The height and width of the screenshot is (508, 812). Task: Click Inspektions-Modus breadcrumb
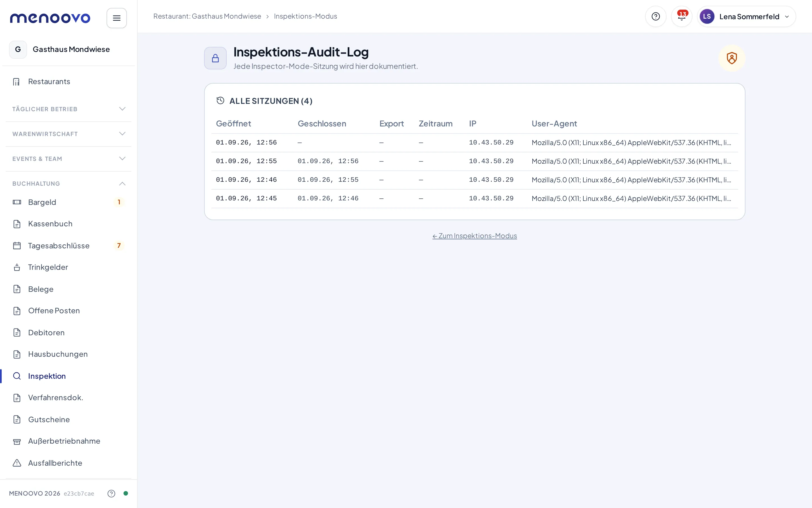(x=305, y=16)
